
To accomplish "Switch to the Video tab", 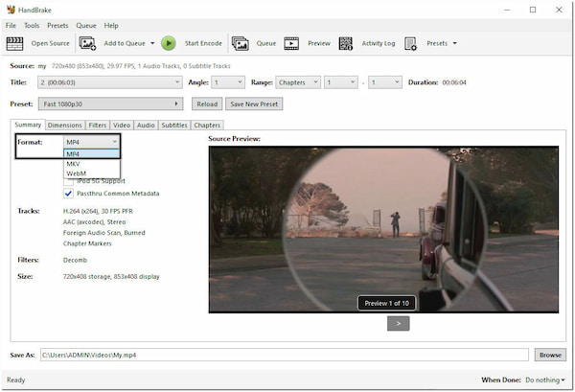I will pyautogui.click(x=122, y=125).
